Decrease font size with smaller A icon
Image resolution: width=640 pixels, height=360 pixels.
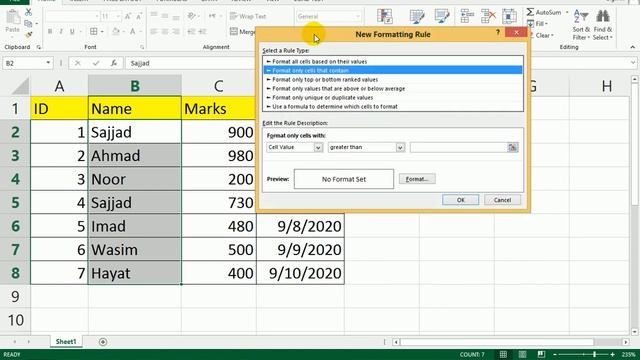(139, 16)
